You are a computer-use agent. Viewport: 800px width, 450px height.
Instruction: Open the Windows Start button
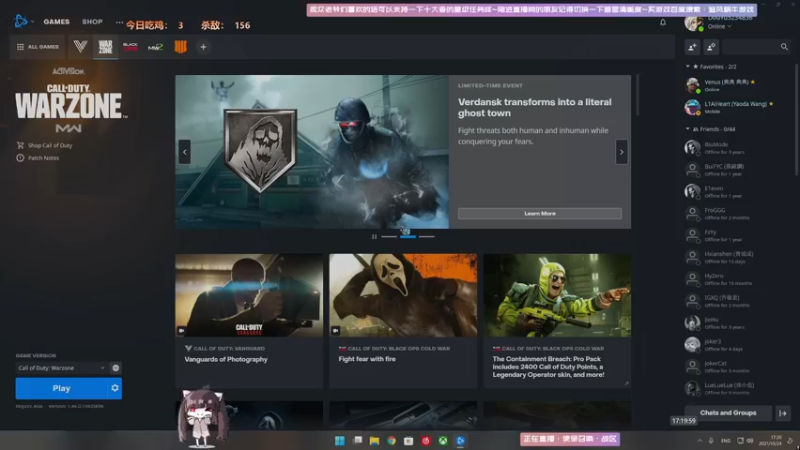coord(340,441)
